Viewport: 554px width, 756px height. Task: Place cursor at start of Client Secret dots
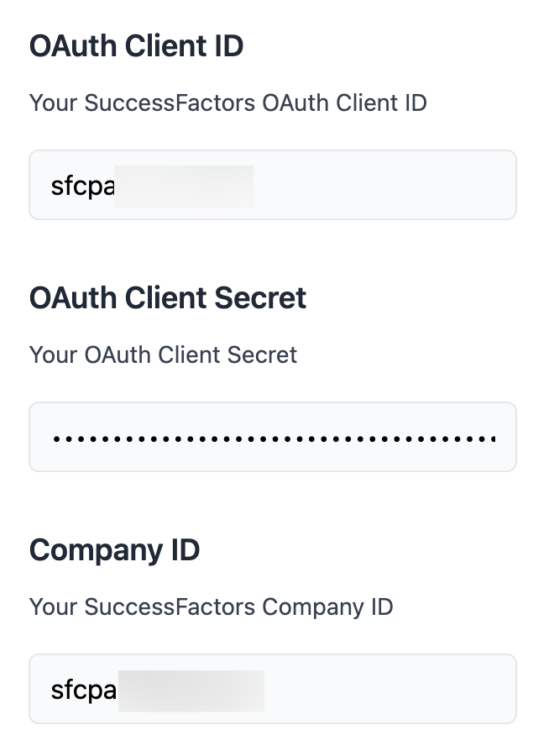[x=52, y=438]
